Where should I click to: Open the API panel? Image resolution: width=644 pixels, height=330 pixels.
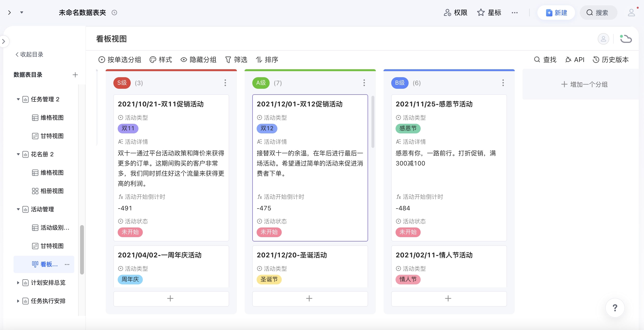coord(575,60)
